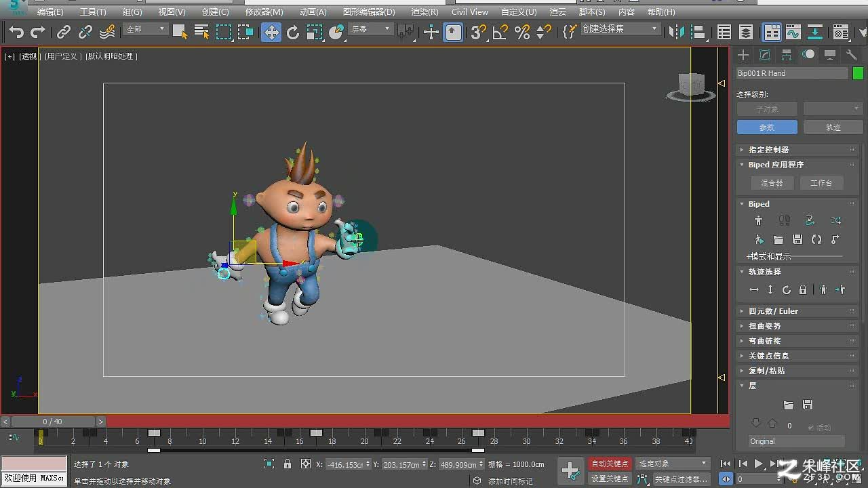The width and height of the screenshot is (868, 488).
Task: Click the Biped Load File folder icon
Action: (778, 240)
